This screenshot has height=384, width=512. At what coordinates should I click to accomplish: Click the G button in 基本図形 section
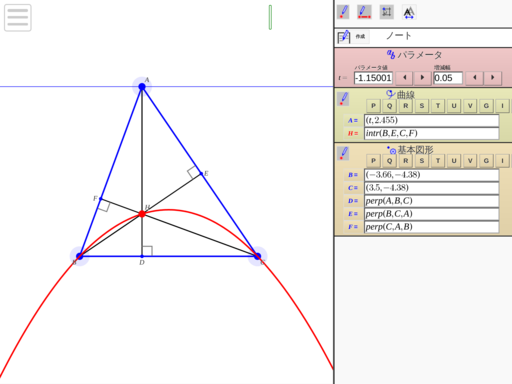(x=486, y=161)
